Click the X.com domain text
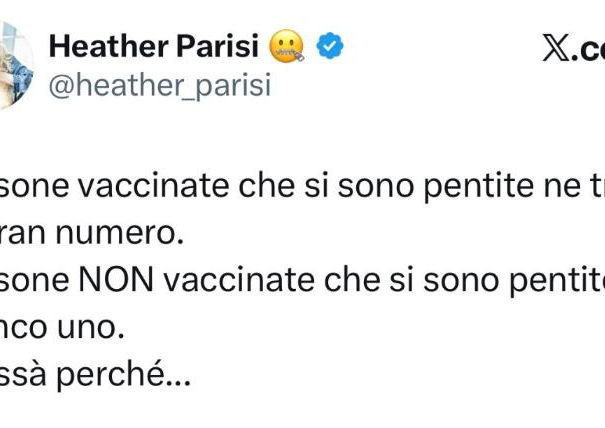The height and width of the screenshot is (428, 605). pyautogui.click(x=574, y=48)
